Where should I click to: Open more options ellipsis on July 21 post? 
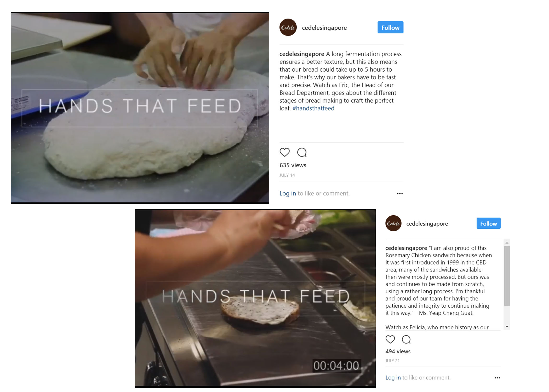pyautogui.click(x=497, y=378)
